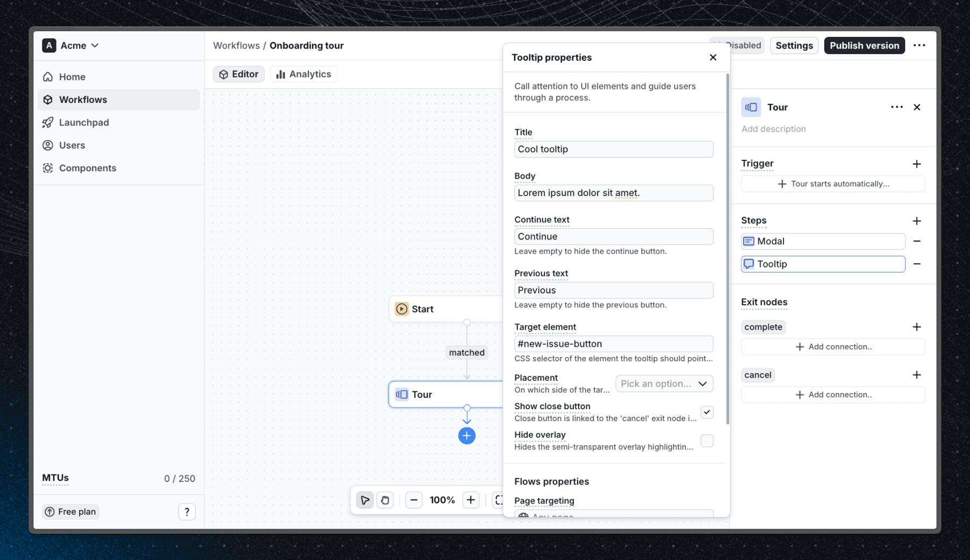The height and width of the screenshot is (560, 970).
Task: Expand the Acme workspace switcher
Action: (71, 46)
